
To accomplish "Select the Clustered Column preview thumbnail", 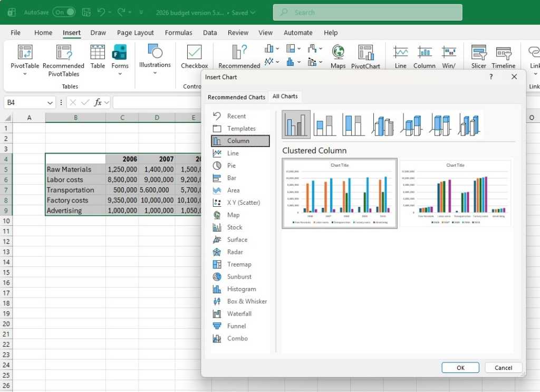I will [x=339, y=194].
